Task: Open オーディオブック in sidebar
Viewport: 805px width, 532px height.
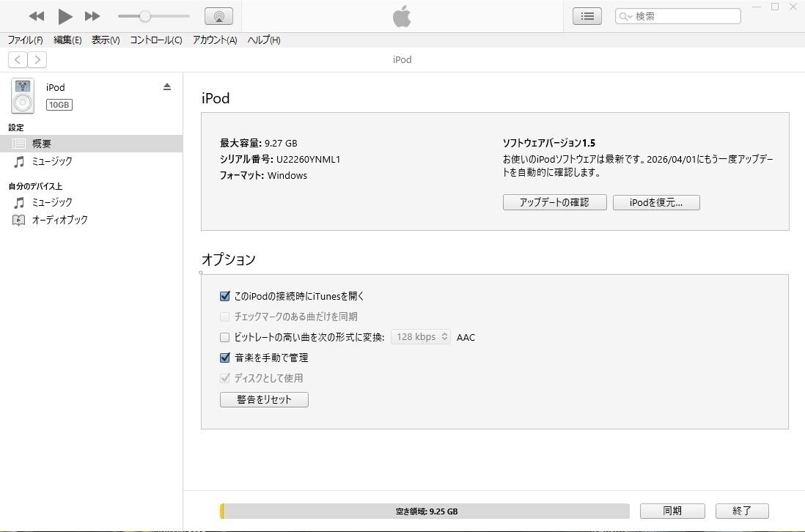Action: pyautogui.click(x=59, y=220)
